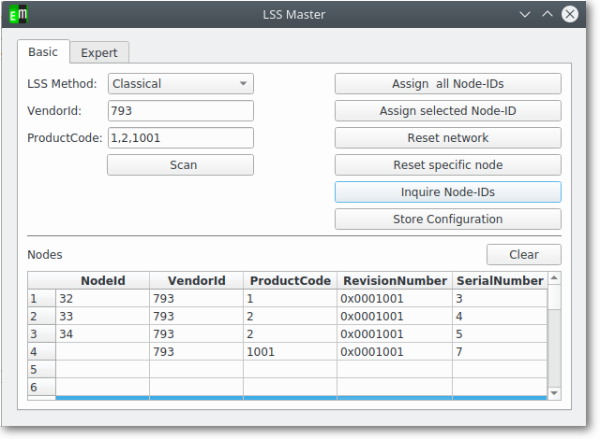The width and height of the screenshot is (600, 440).
Task: Click Assign selected Node-ID
Action: 448,111
